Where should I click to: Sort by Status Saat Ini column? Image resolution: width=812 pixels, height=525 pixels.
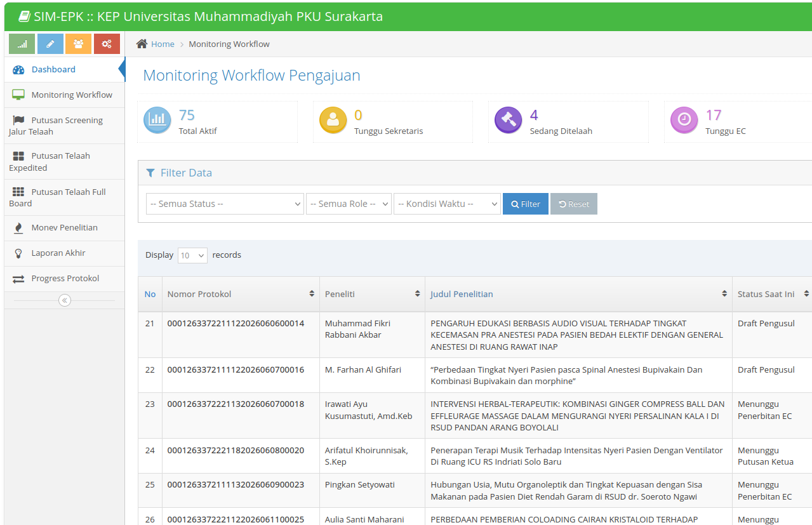tap(772, 294)
